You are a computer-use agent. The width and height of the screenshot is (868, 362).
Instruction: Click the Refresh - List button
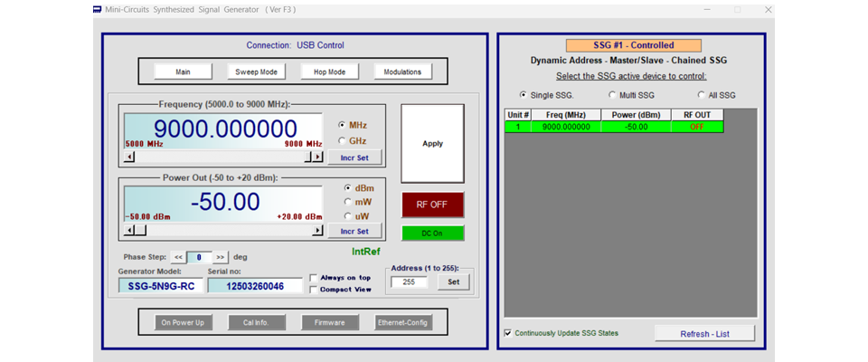(704, 334)
